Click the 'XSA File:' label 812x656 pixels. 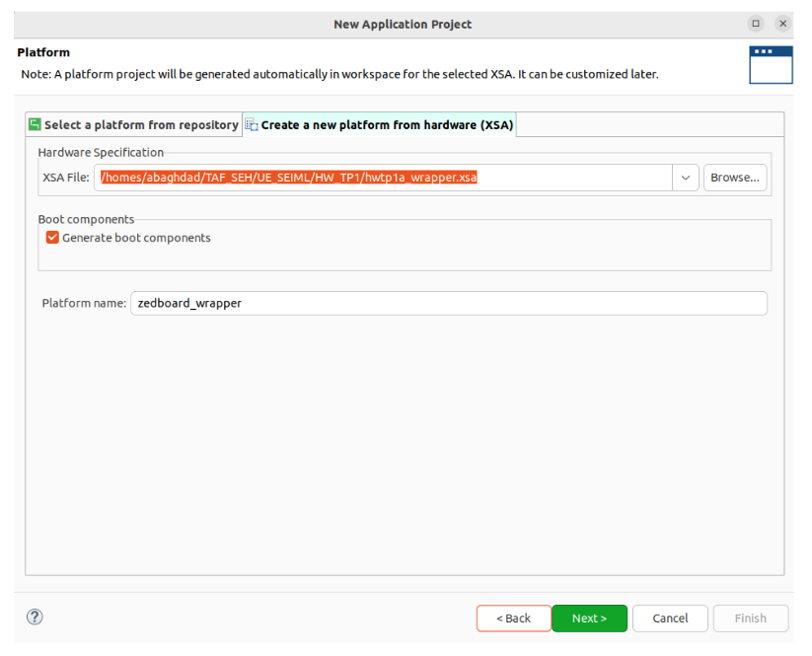pos(66,178)
